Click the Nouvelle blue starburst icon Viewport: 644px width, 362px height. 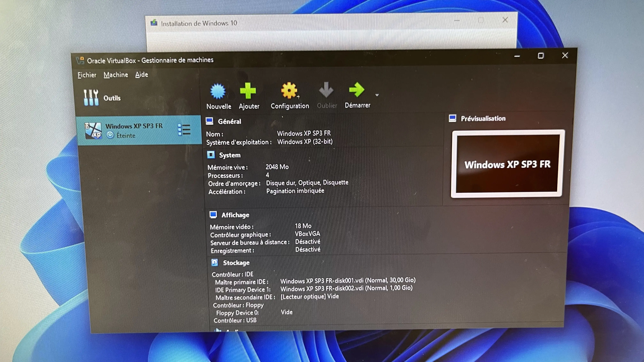tap(218, 91)
